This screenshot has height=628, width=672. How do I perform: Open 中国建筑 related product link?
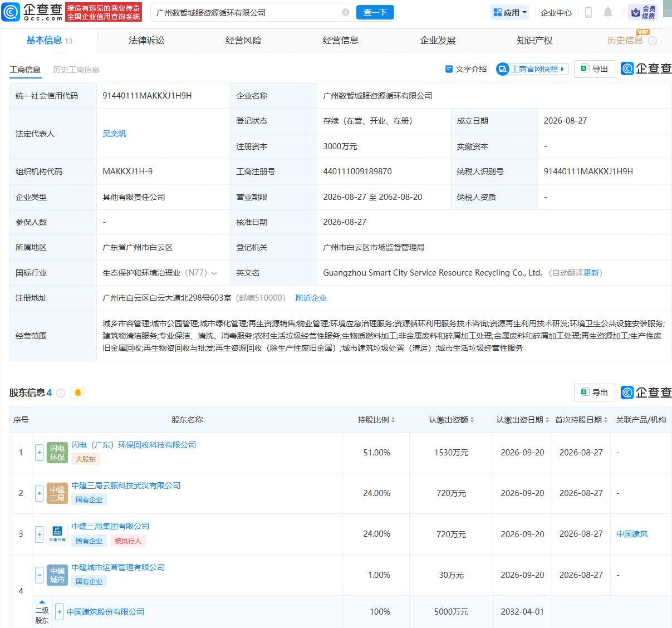click(x=632, y=534)
